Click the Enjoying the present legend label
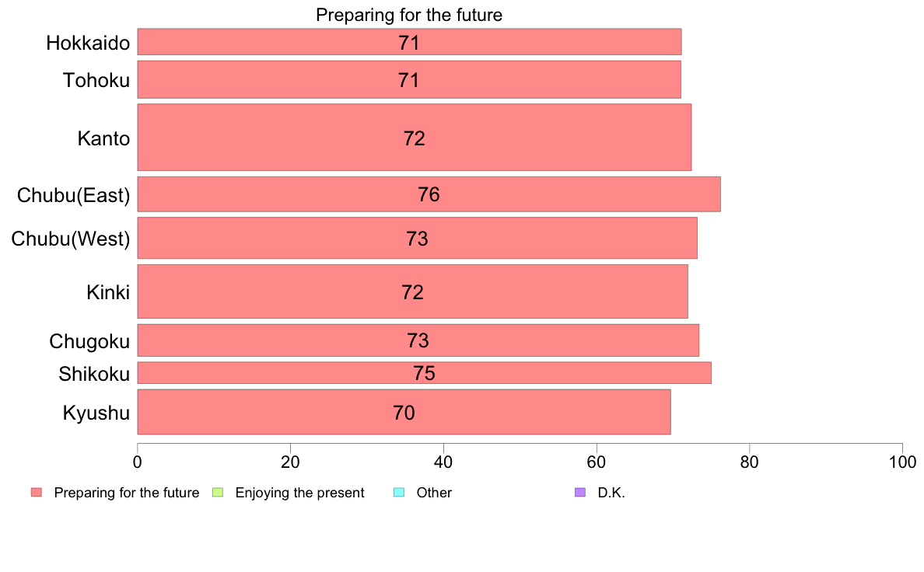924x572 pixels. (299, 493)
